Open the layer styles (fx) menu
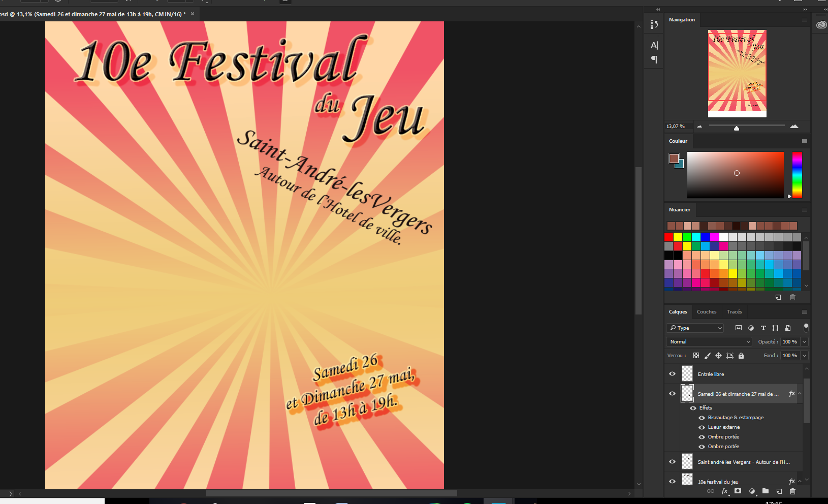 coord(724,491)
